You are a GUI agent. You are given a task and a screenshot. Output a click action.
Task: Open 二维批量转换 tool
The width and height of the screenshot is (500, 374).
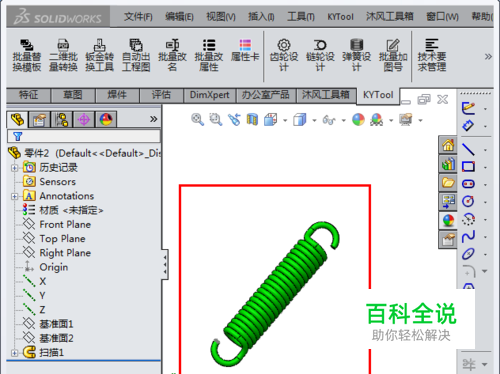click(63, 55)
